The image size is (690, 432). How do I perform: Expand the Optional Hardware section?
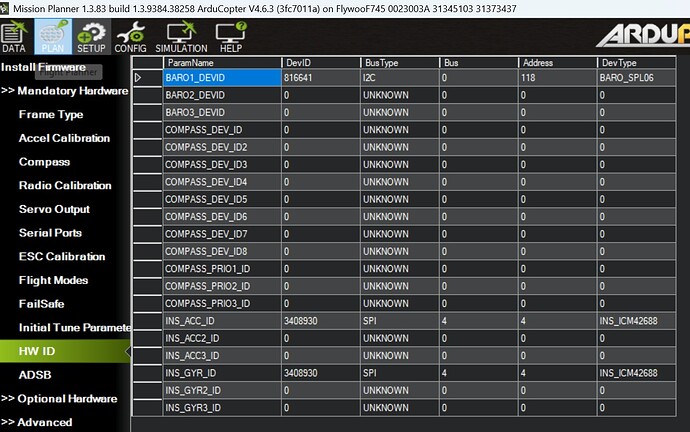[59, 399]
